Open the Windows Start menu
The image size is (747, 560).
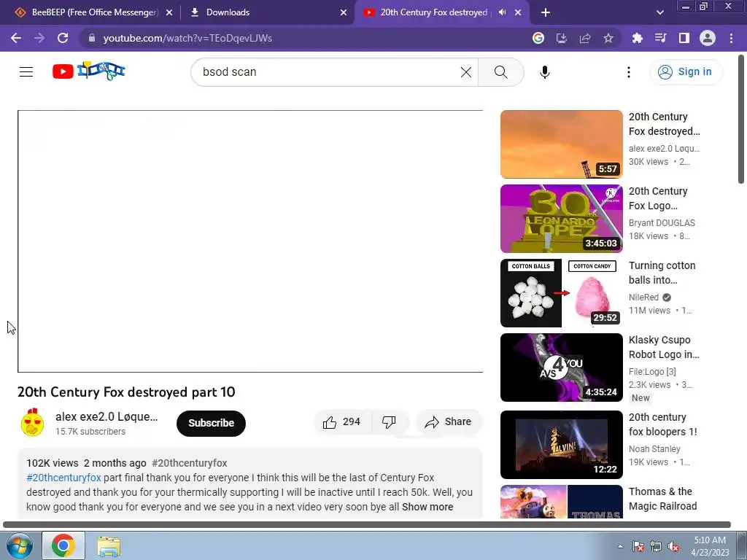[x=20, y=545]
